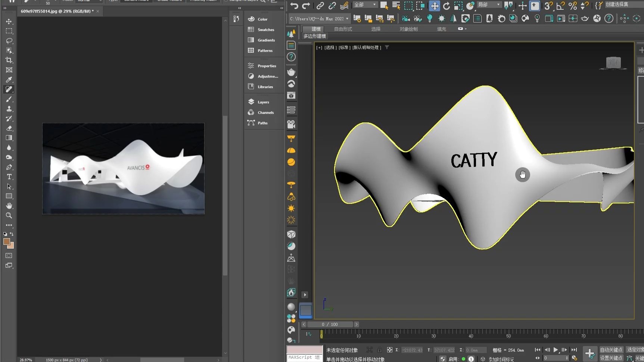
Task: Toggle Window/Crossing selection mode
Action: coord(420,6)
